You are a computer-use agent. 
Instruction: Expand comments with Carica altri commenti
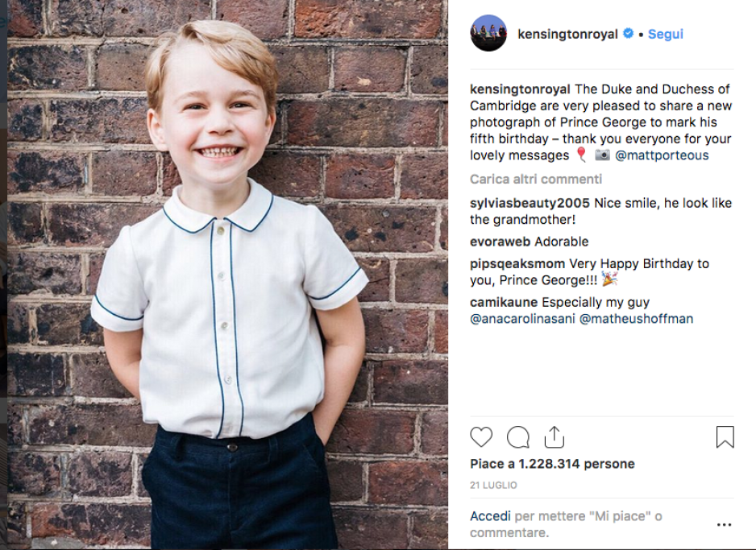[x=536, y=179]
